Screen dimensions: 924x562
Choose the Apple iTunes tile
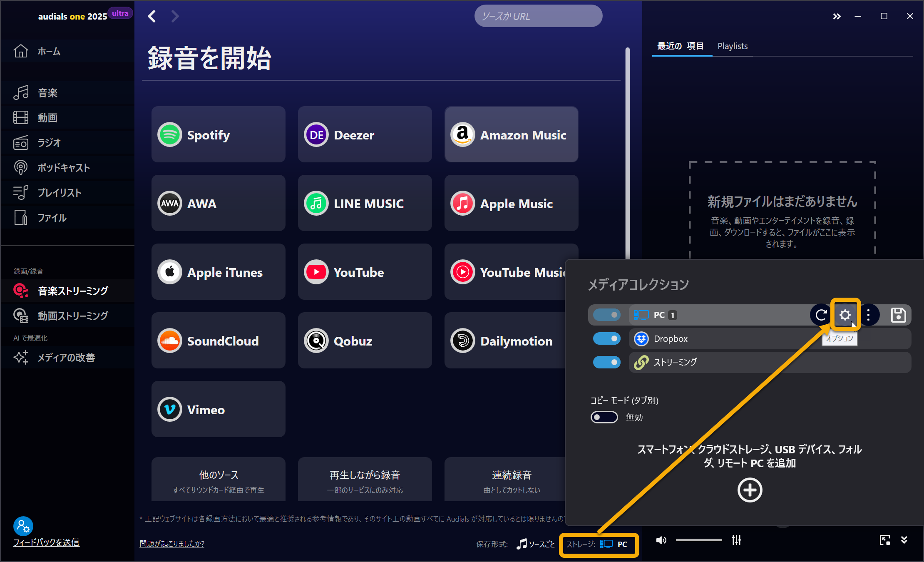(219, 272)
